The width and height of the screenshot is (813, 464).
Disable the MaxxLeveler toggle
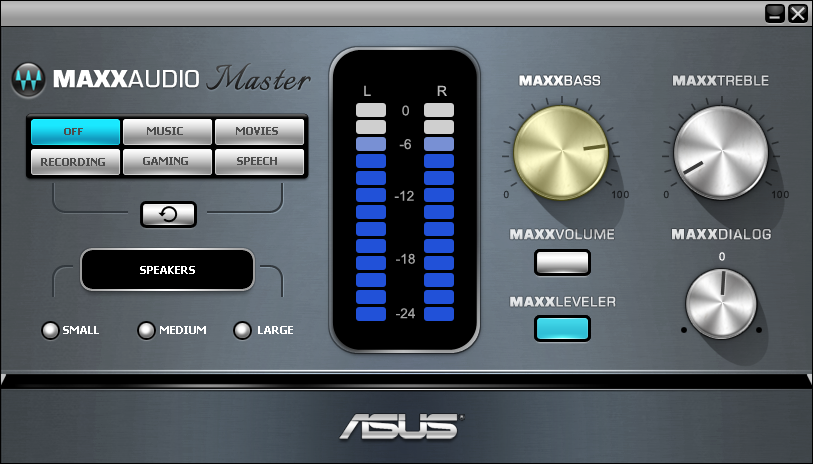(563, 329)
